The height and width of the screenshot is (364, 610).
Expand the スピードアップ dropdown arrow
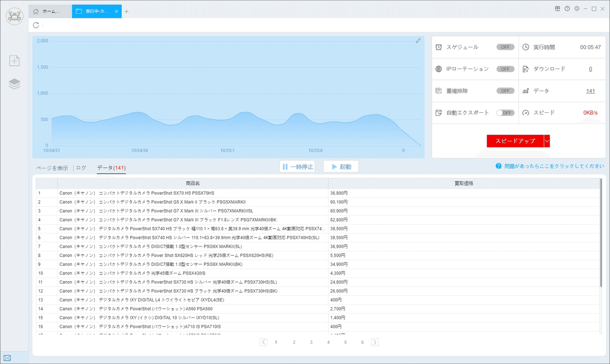547,141
